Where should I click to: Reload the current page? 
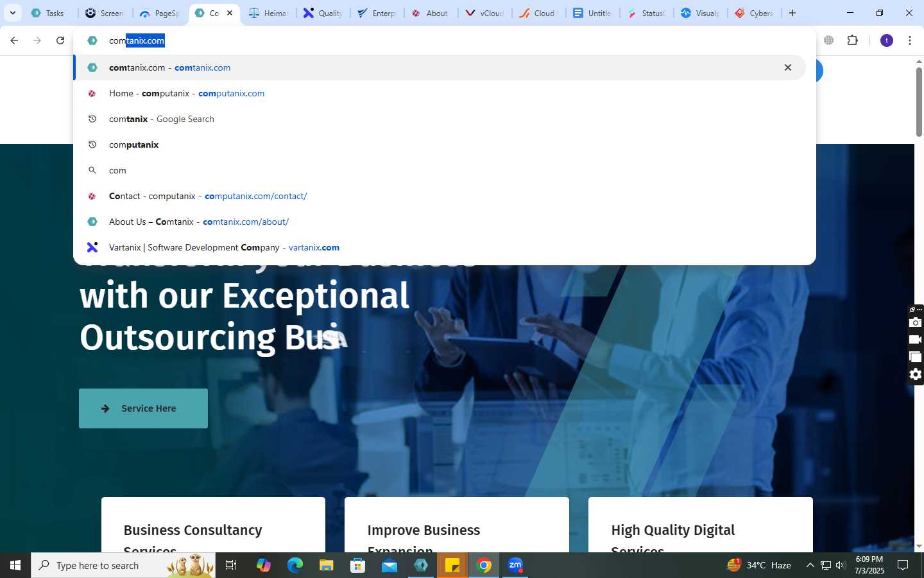tap(60, 40)
